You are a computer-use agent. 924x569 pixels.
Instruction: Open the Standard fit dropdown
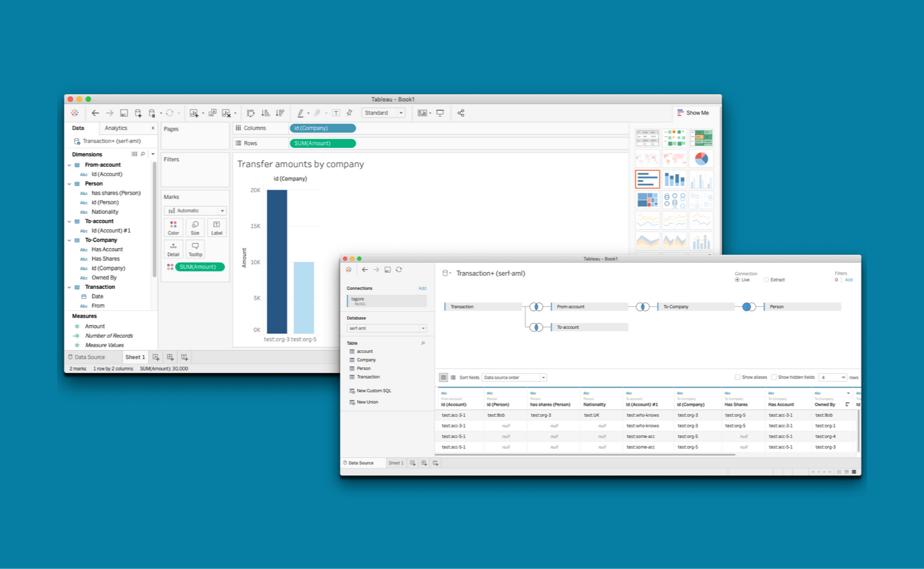383,113
